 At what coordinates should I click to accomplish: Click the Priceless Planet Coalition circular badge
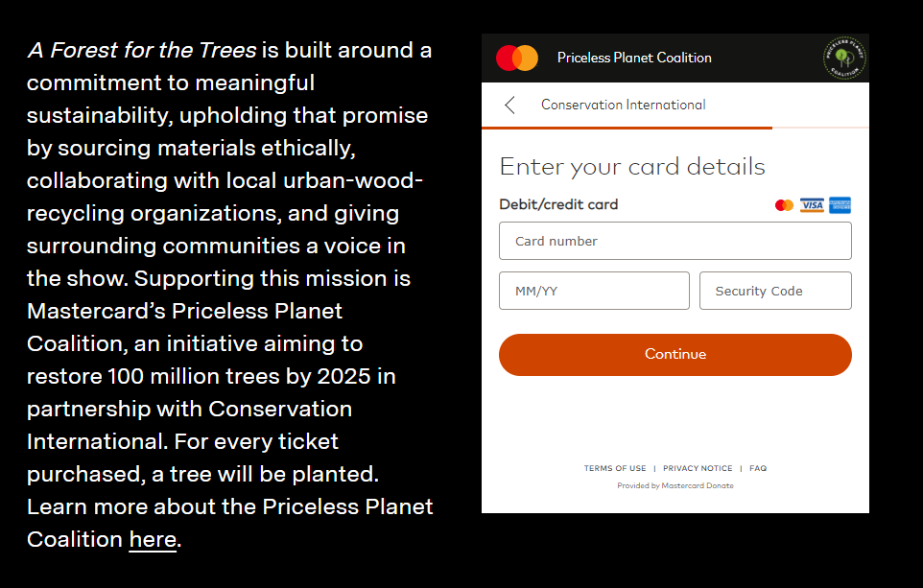[x=844, y=58]
